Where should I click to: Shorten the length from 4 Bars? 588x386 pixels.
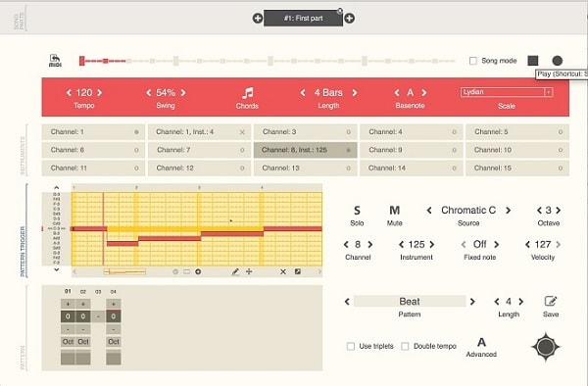[303, 92]
